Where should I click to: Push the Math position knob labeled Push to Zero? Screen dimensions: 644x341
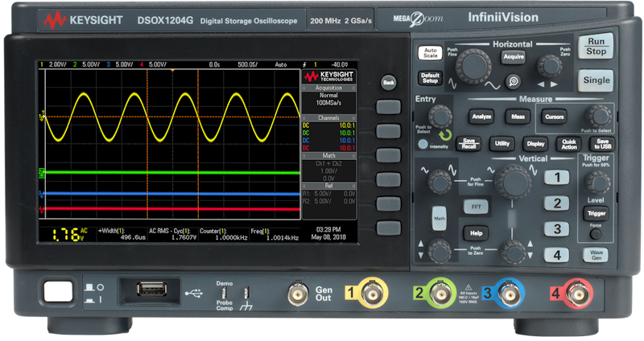[440, 251]
